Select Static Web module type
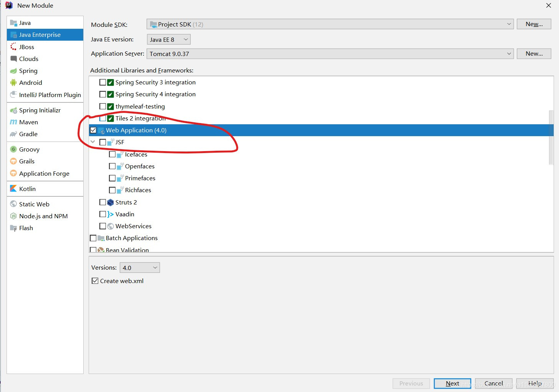559x392 pixels. [x=45, y=204]
